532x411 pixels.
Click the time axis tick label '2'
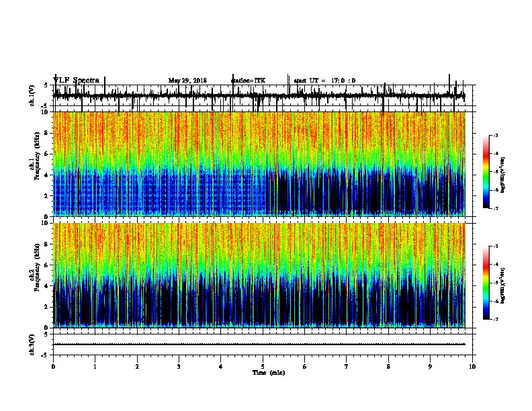137,366
